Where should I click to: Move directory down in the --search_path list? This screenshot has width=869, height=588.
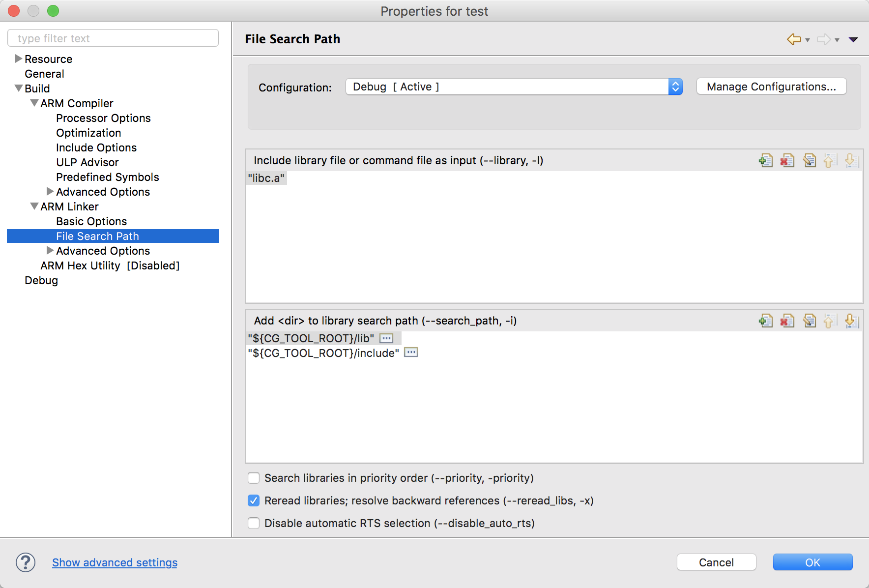pyautogui.click(x=852, y=321)
